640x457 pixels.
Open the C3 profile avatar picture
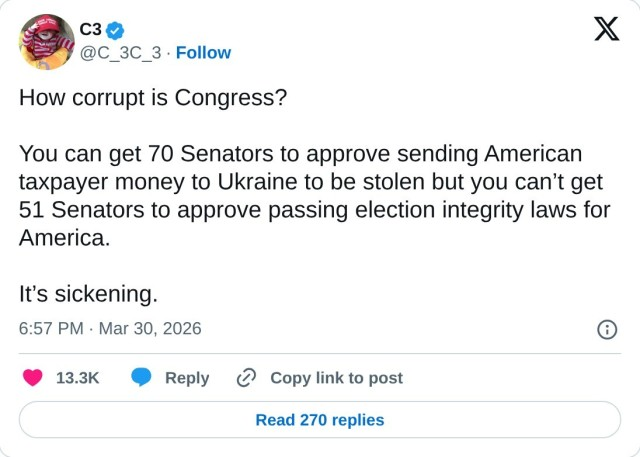coord(47,41)
